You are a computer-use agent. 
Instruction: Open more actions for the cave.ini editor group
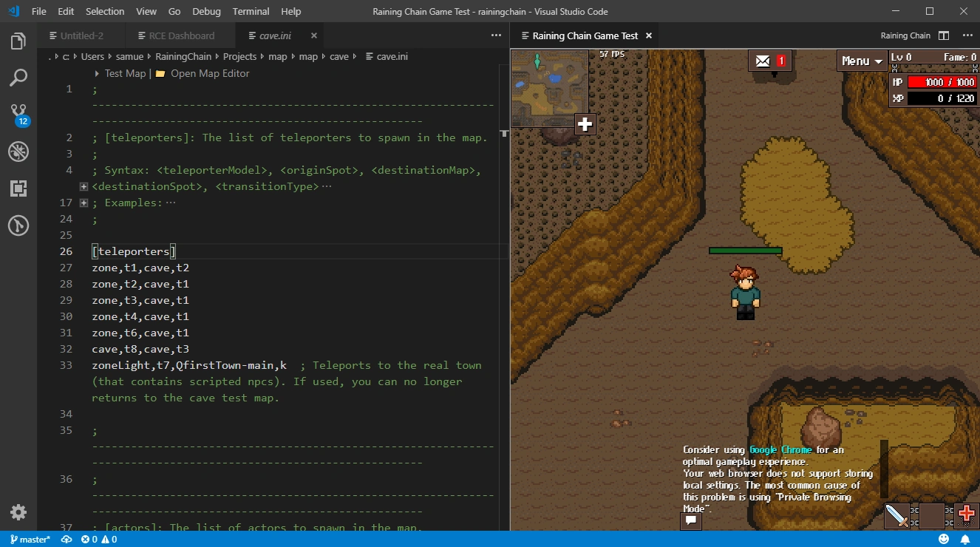pyautogui.click(x=496, y=35)
